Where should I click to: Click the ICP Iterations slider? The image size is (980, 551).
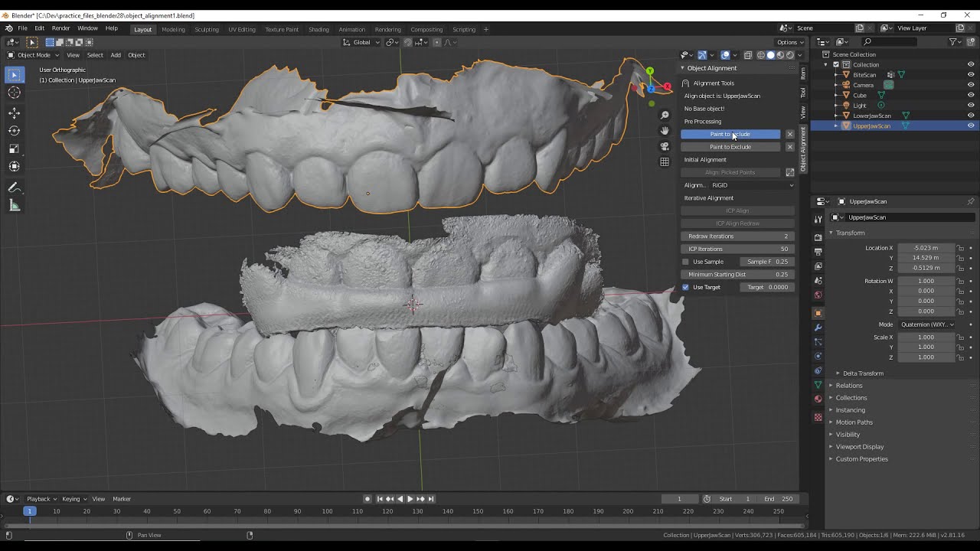[x=738, y=249]
